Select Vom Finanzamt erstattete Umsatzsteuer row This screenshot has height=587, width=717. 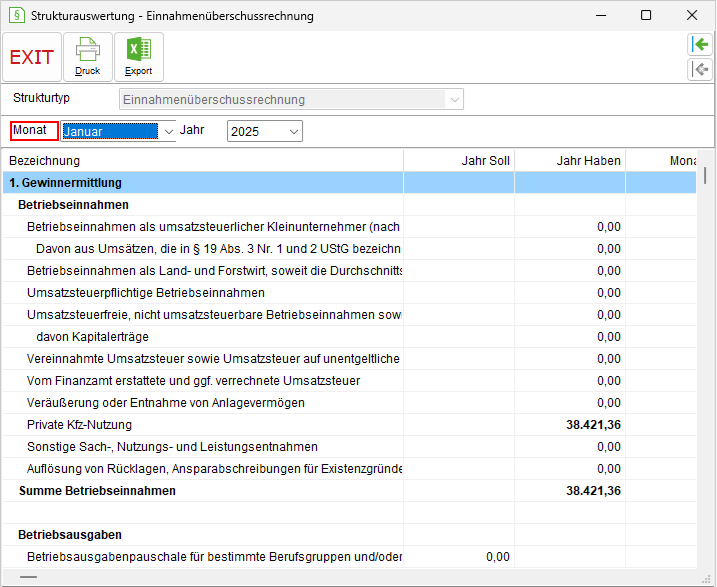(349, 381)
